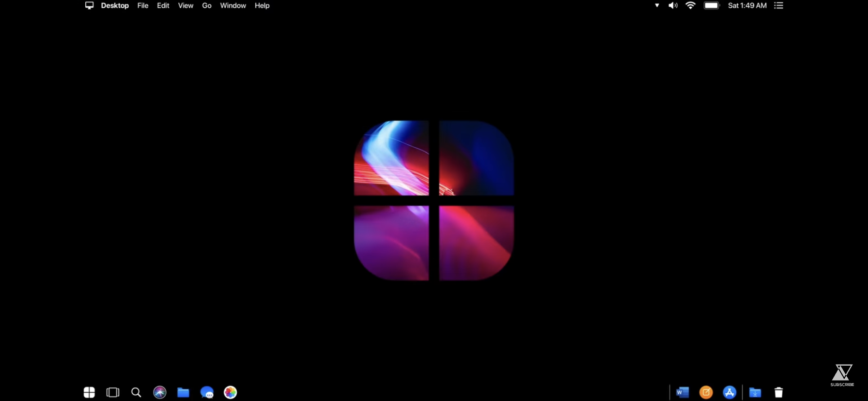Open the volume speaker control
The height and width of the screenshot is (401, 868).
(x=673, y=5)
